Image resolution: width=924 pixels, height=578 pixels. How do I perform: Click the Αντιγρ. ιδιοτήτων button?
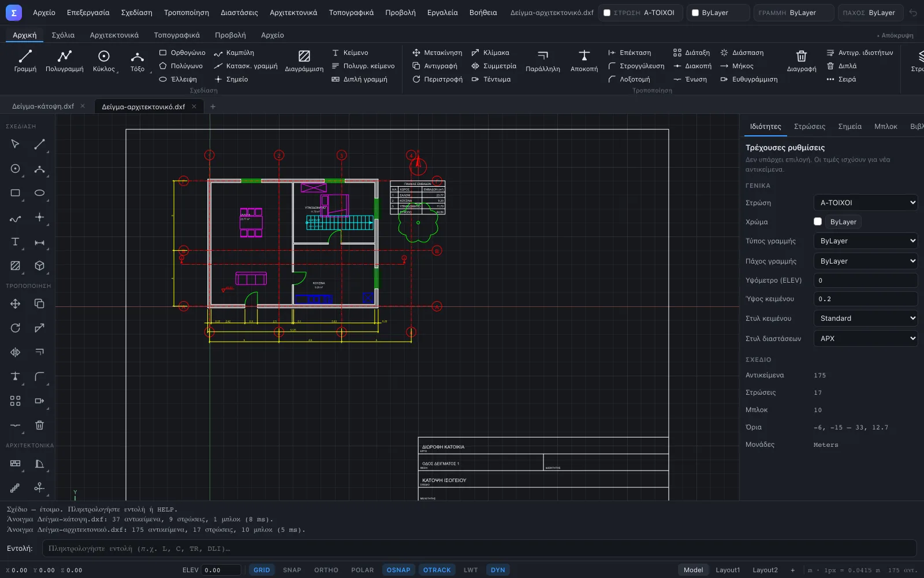[x=860, y=53]
